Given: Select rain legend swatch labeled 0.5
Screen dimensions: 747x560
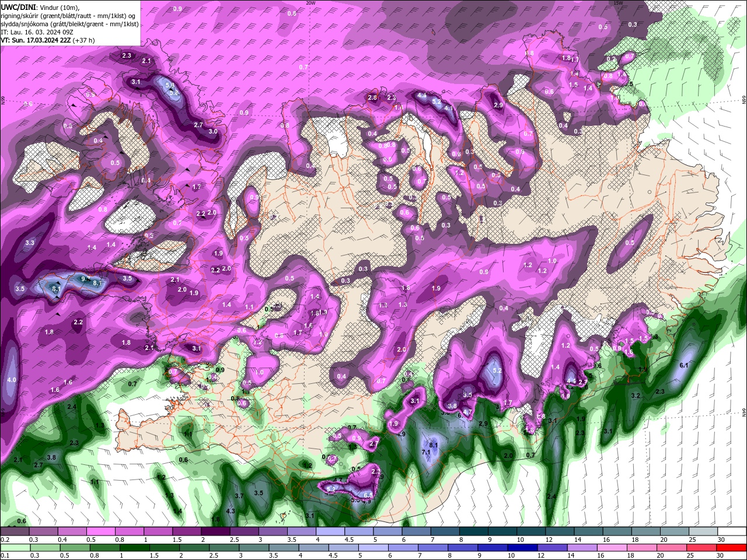Looking at the screenshot, I should [74, 548].
